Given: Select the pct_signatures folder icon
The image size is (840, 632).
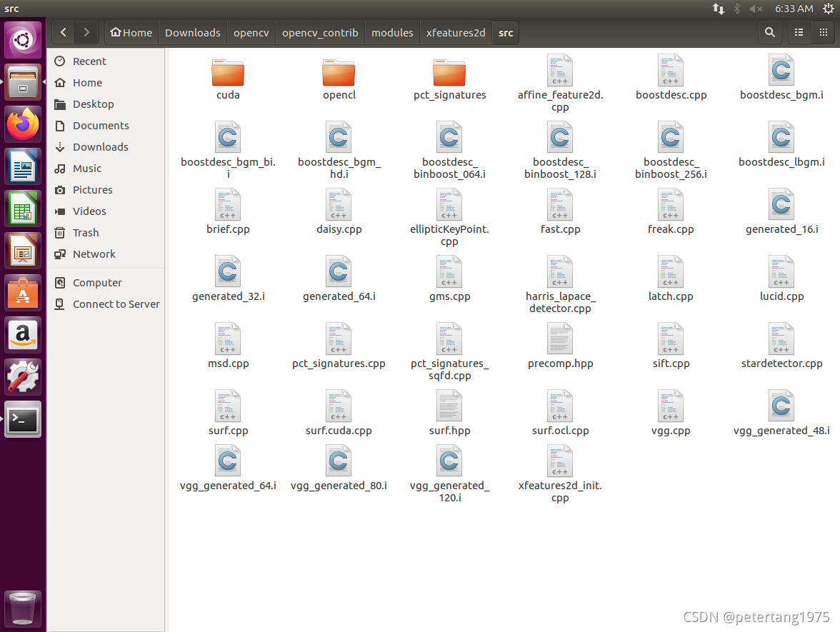Looking at the screenshot, I should (449, 73).
